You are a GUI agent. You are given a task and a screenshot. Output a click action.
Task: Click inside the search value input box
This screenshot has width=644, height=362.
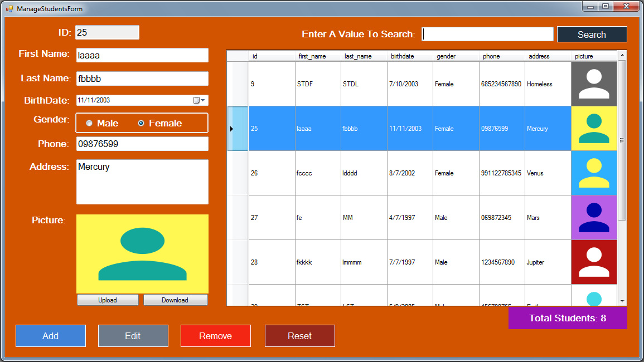487,34
